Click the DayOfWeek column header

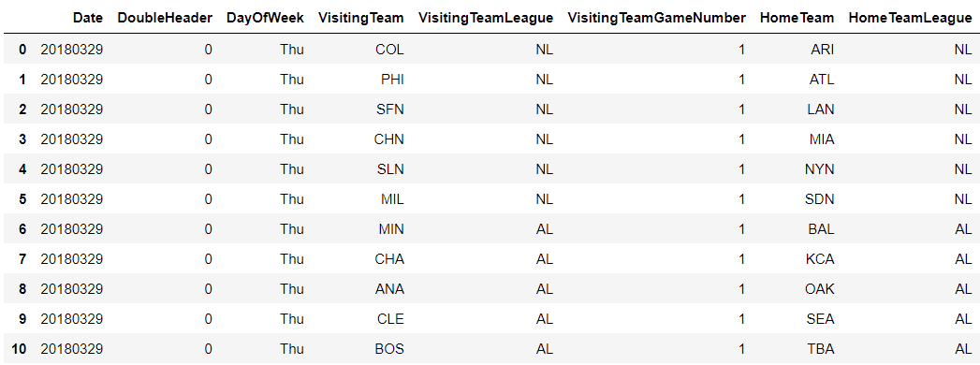pos(265,18)
